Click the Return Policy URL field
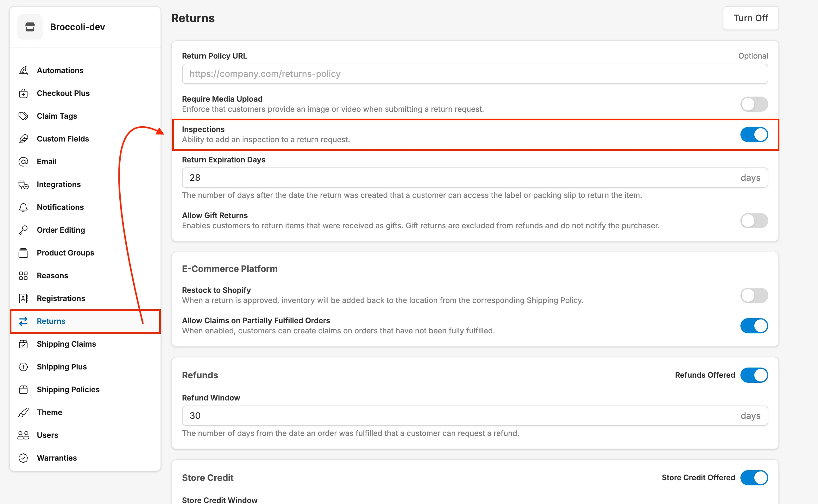Image resolution: width=818 pixels, height=504 pixels. pos(475,74)
